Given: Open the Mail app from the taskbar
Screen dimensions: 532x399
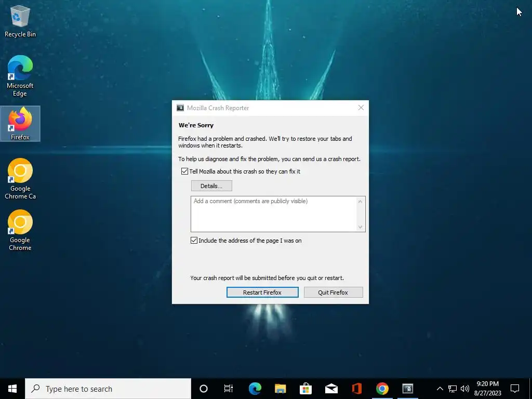Looking at the screenshot, I should click(x=331, y=389).
